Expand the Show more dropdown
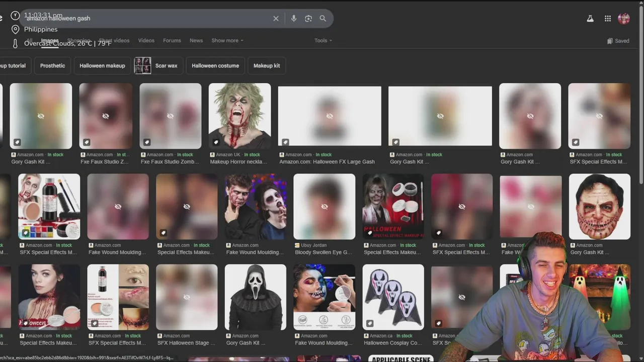Screen dimensions: 644x362 [227, 41]
